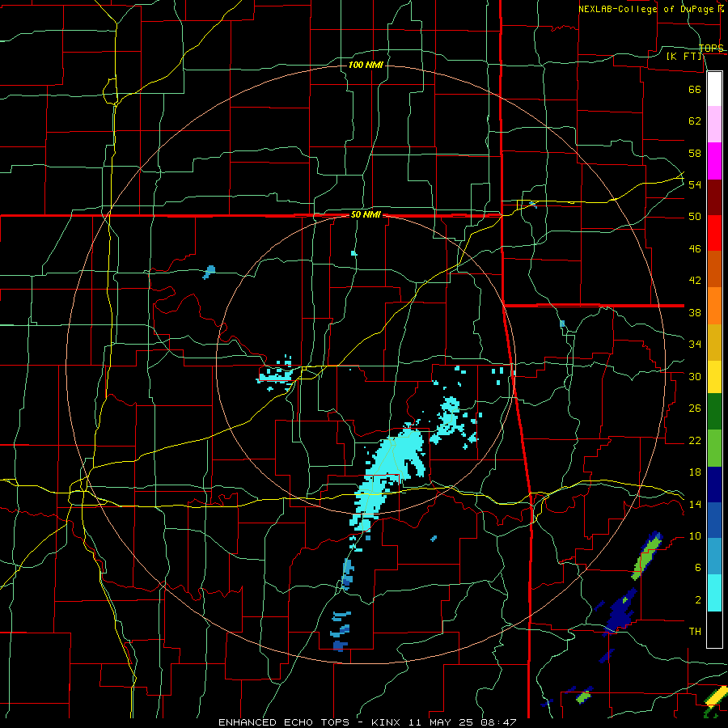
Task: Click the light green echo in the southeast
Action: click(645, 557)
